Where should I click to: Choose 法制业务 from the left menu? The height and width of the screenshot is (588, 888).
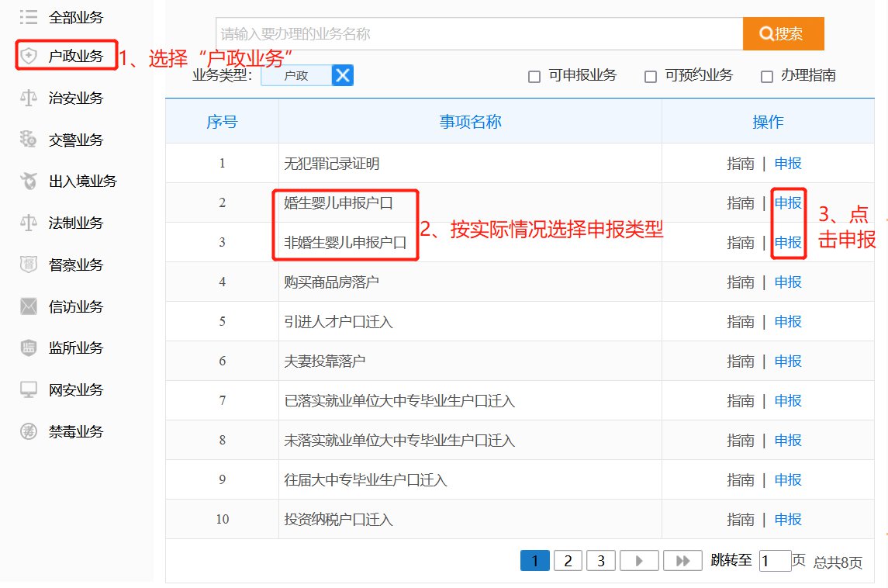[x=75, y=223]
